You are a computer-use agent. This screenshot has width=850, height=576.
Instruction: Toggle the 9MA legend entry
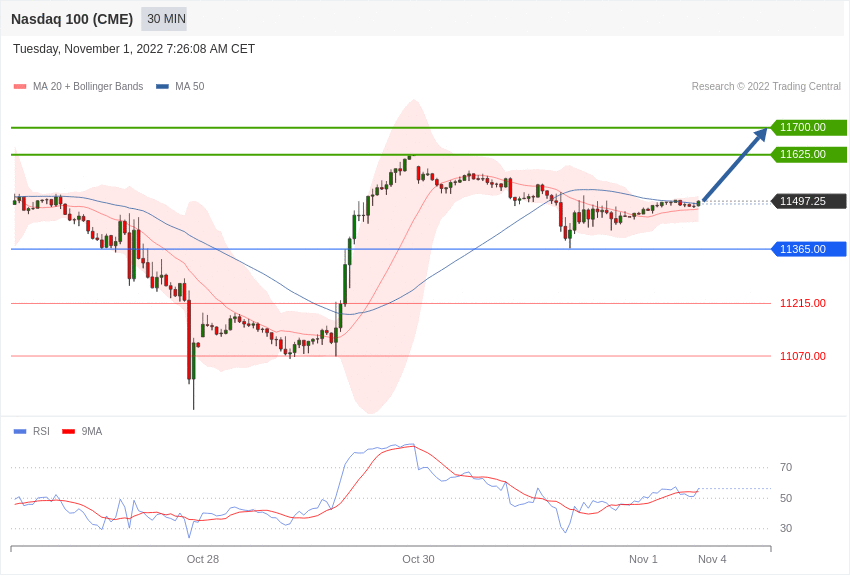coord(82,431)
